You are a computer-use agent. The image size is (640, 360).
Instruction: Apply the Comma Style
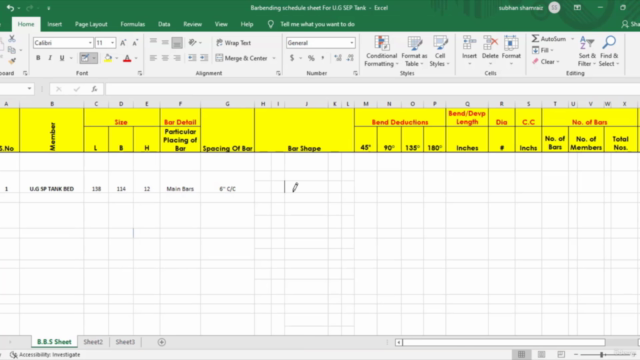[x=323, y=58]
